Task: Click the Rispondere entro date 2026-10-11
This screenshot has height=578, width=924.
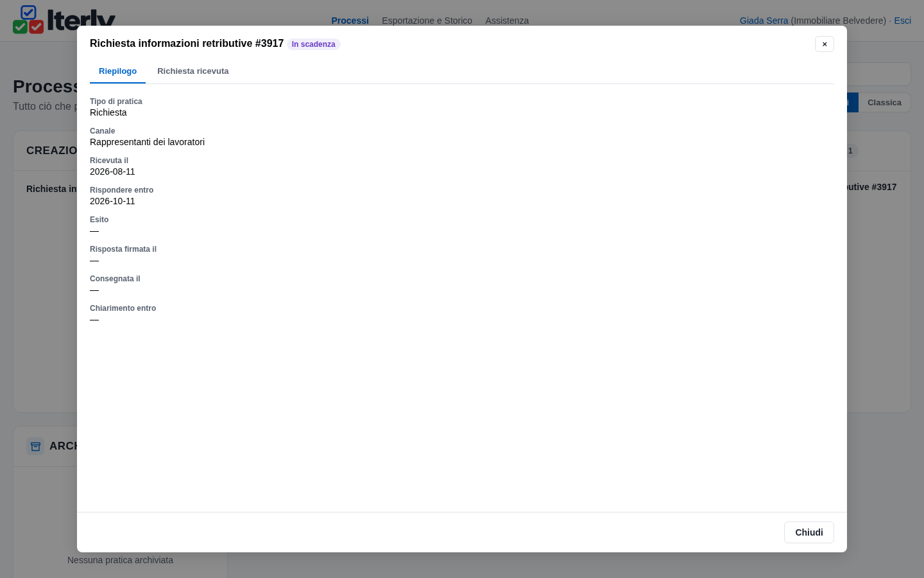Action: [112, 201]
